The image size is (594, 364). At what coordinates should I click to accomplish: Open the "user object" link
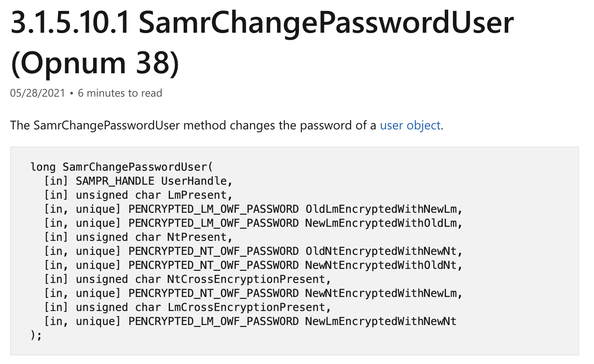[410, 125]
